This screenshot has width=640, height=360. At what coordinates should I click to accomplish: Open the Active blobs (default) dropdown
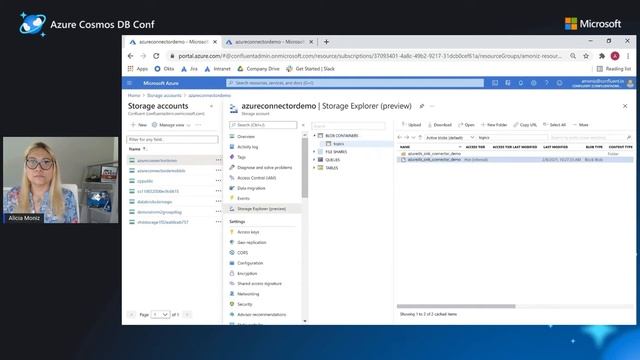pos(450,138)
